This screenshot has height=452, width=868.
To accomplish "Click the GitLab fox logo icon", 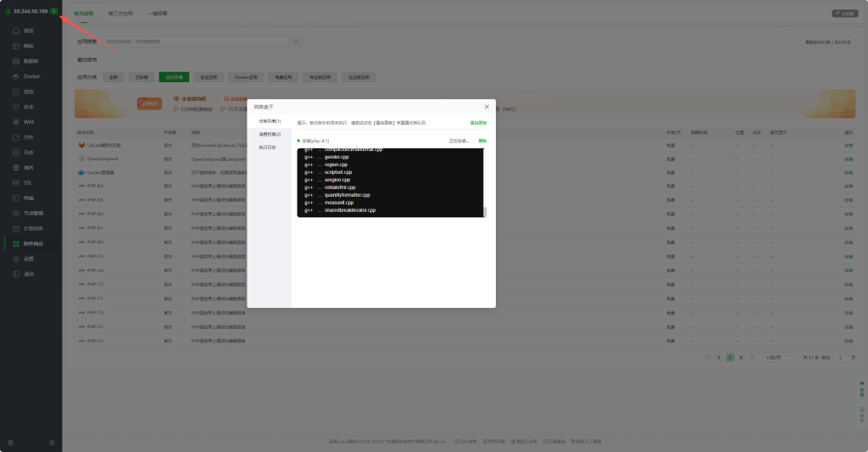I will [x=82, y=145].
